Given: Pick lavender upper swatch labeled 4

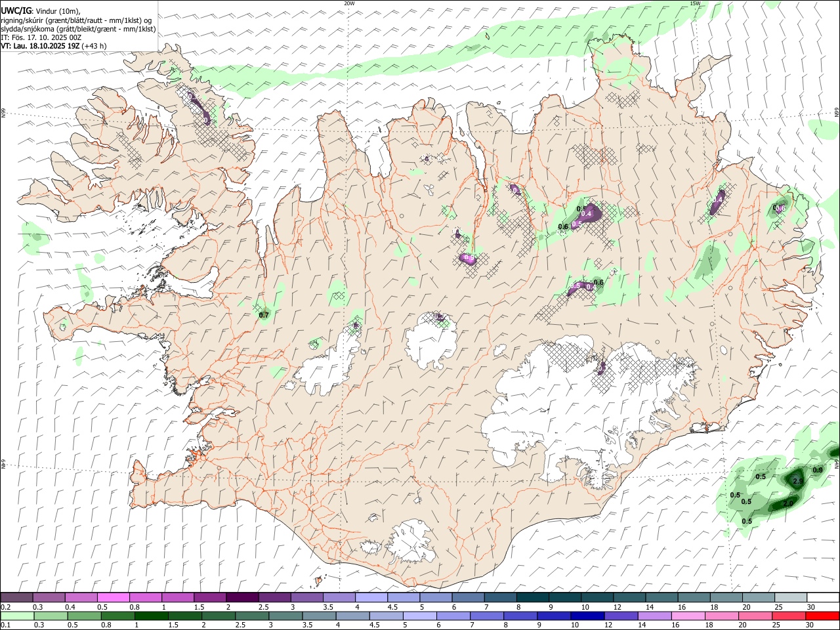Looking at the screenshot, I should coord(371,598).
